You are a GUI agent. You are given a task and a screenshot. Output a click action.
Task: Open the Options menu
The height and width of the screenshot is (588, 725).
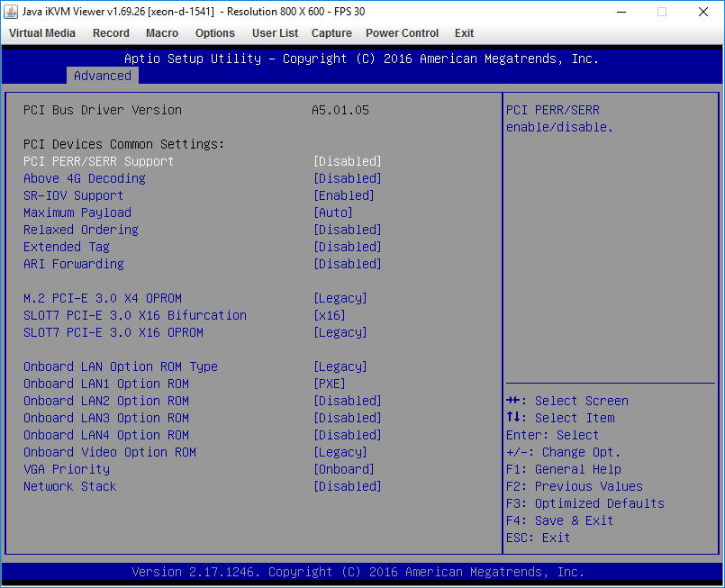(x=215, y=33)
